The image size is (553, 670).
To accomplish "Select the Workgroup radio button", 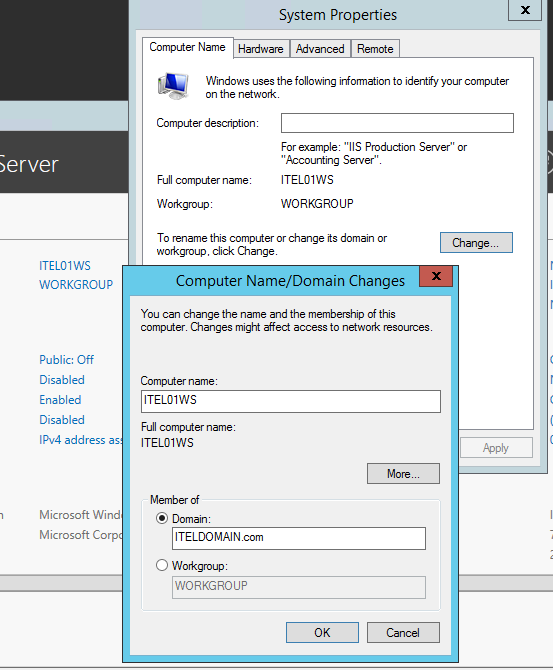I will [162, 565].
